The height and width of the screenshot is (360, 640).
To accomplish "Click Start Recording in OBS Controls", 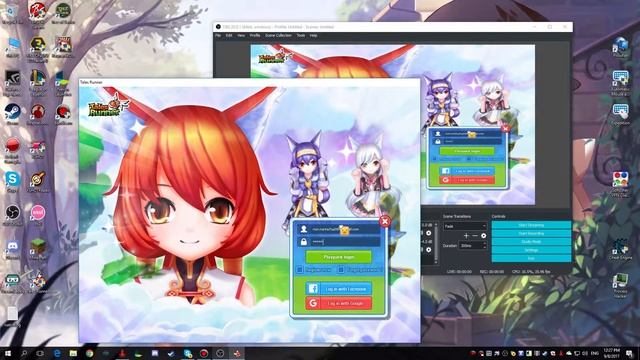I will (x=531, y=233).
